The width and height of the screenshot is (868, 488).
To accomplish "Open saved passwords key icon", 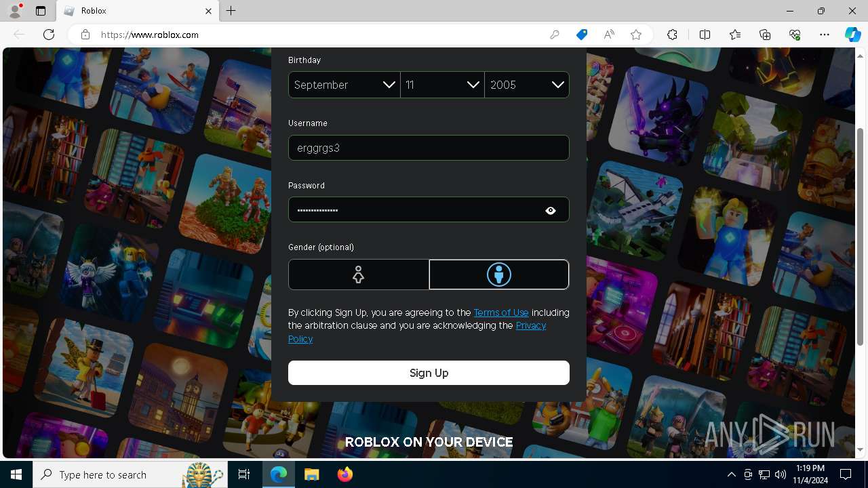I will click(x=555, y=35).
